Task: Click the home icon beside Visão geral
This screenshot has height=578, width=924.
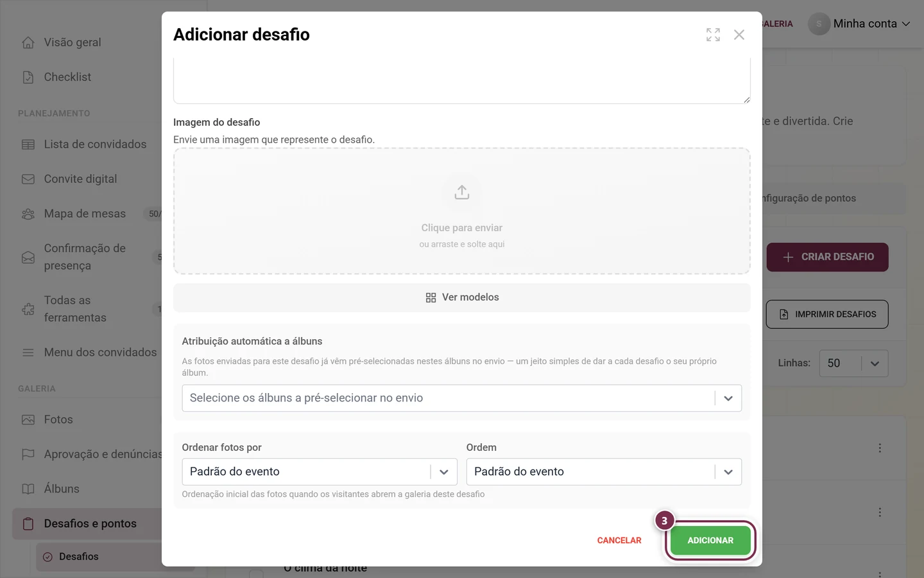Action: tap(28, 42)
